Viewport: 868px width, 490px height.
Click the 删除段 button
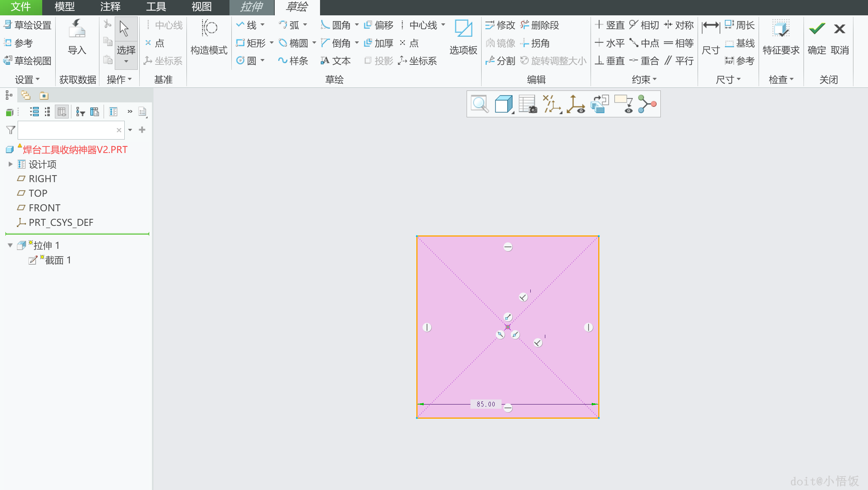tap(540, 25)
